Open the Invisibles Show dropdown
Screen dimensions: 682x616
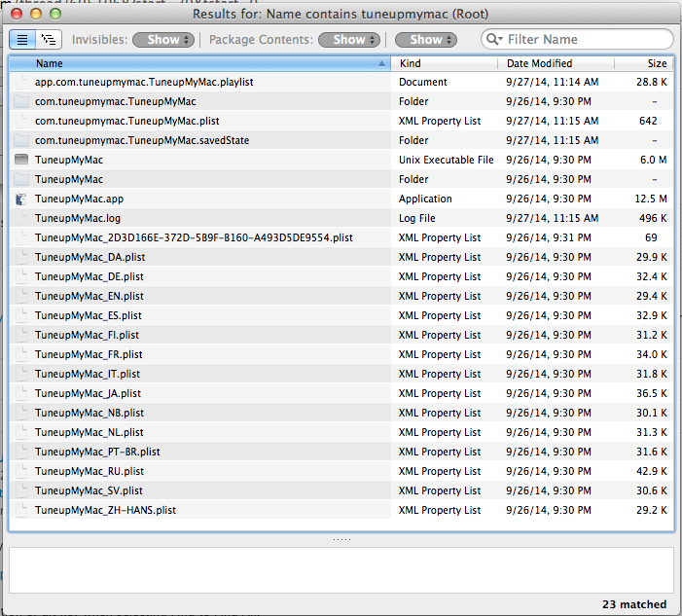tap(163, 40)
